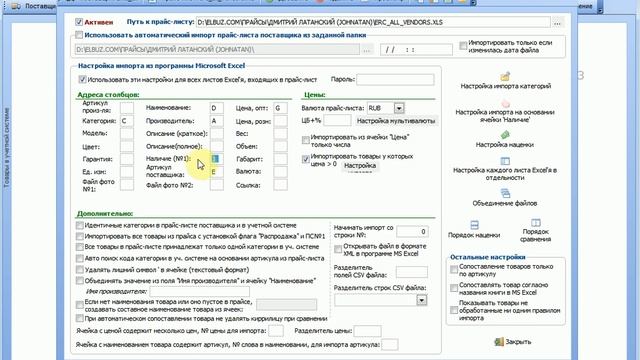Open CSV row separator dropdown
640x360 pixels.
click(422, 300)
